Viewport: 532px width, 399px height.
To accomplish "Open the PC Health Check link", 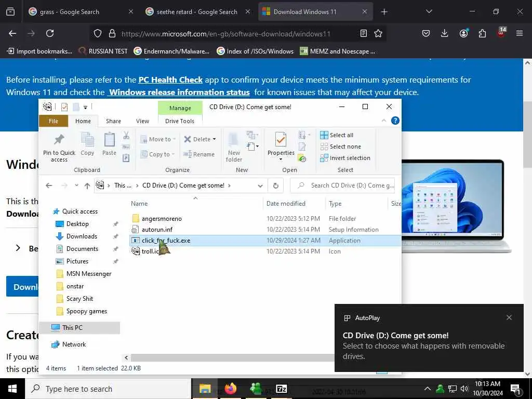I will (x=170, y=79).
